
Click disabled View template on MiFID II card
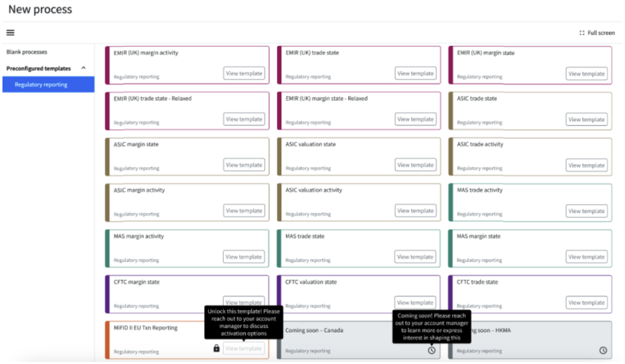(x=244, y=348)
